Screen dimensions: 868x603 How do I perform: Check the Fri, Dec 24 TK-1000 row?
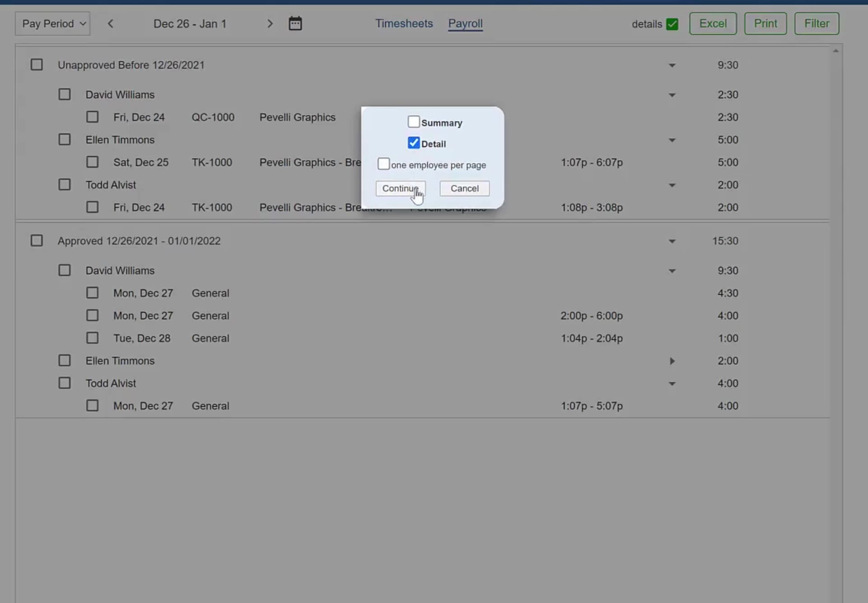click(92, 207)
